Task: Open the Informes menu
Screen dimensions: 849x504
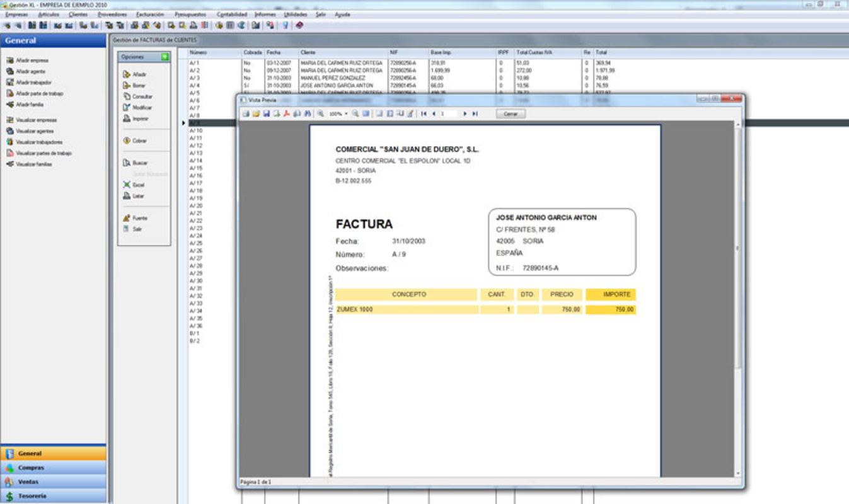Action: pyautogui.click(x=265, y=14)
